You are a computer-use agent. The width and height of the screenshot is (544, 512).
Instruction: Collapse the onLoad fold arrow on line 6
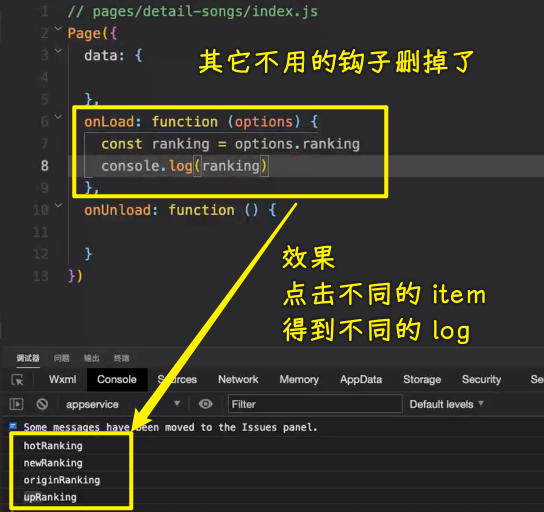[x=58, y=117]
